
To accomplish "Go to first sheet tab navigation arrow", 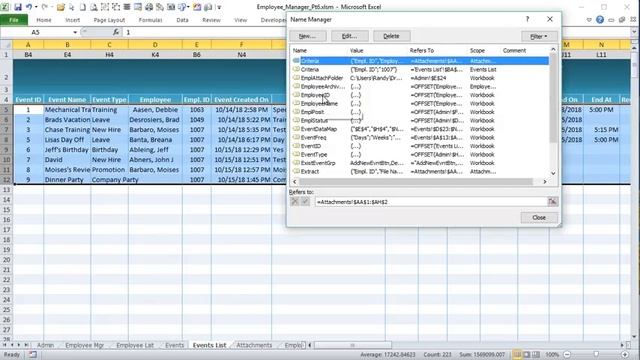I will point(4,345).
